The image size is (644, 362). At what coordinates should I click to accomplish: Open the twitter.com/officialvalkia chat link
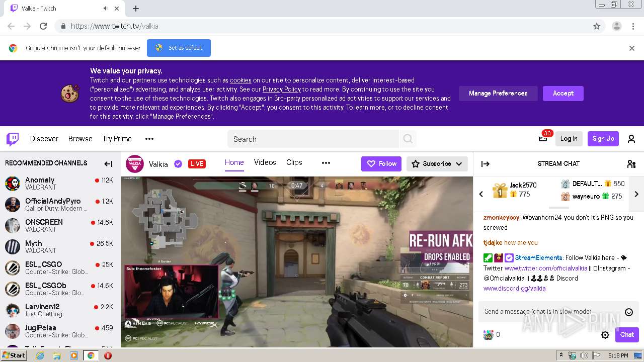click(546, 268)
